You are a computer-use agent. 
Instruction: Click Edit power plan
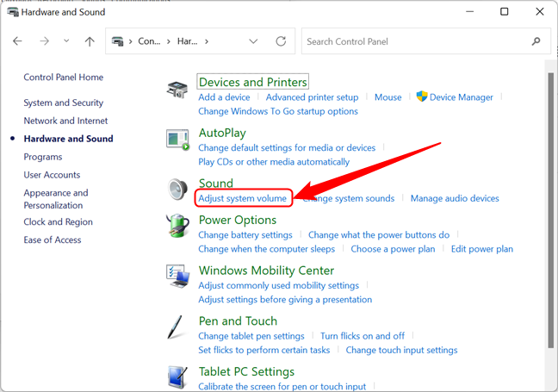[x=482, y=249]
